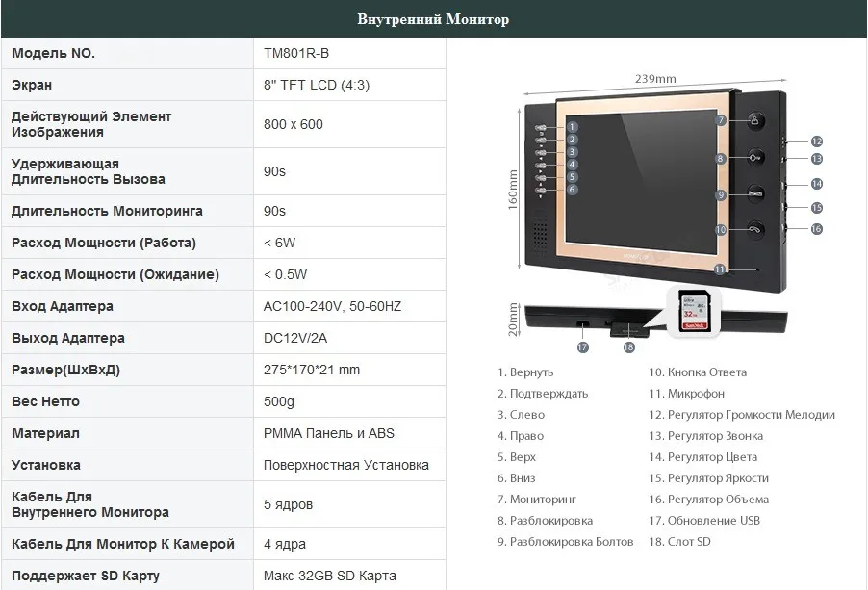This screenshot has width=868, height=590.
Task: Click the 'Установка' row label
Action: tap(46, 465)
